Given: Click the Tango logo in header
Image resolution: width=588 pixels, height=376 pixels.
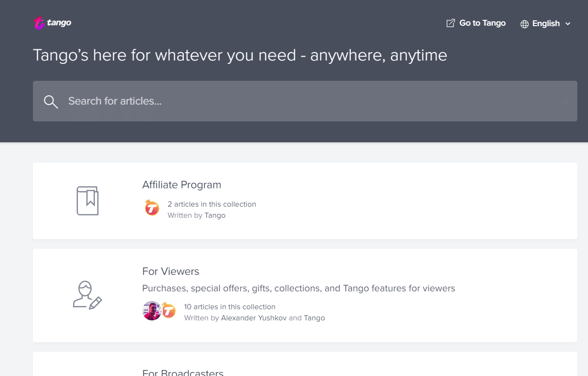Looking at the screenshot, I should point(53,23).
